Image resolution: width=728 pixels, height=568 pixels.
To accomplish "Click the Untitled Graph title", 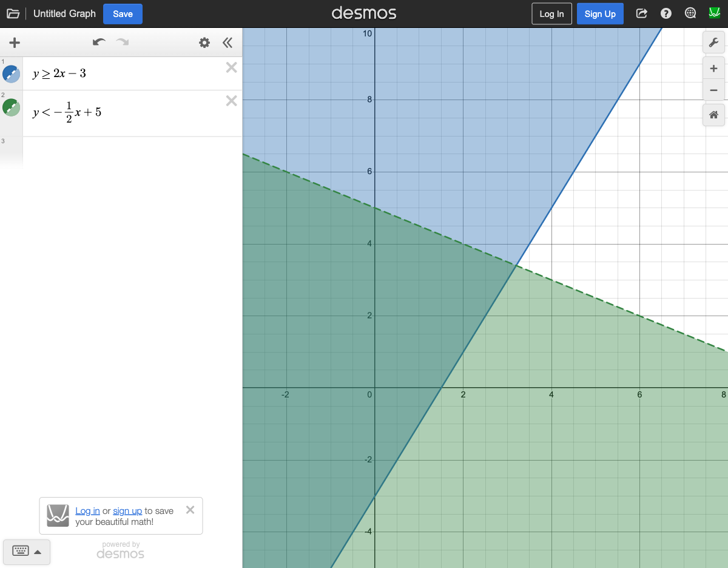I will click(64, 13).
